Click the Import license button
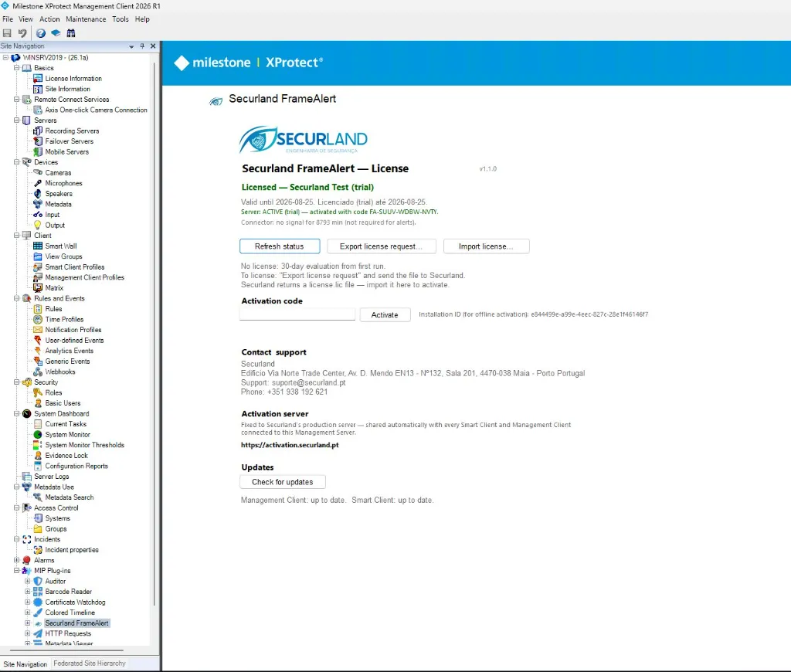The height and width of the screenshot is (672, 791). pos(487,246)
